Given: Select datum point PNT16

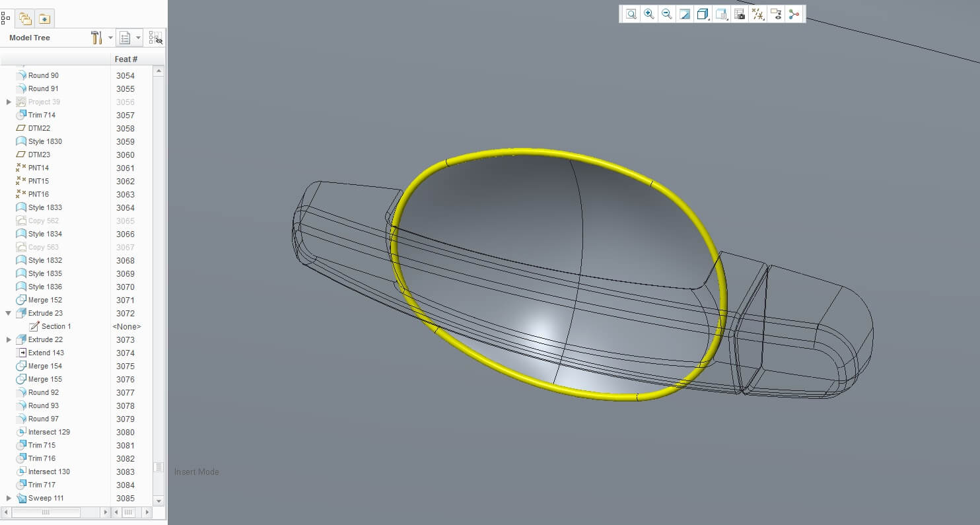Looking at the screenshot, I should click(38, 194).
